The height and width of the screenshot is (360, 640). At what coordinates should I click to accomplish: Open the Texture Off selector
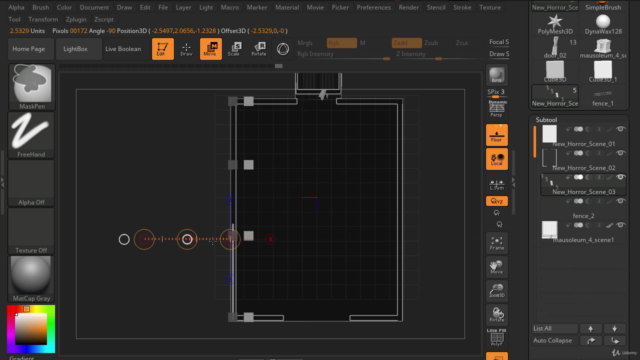pos(31,231)
